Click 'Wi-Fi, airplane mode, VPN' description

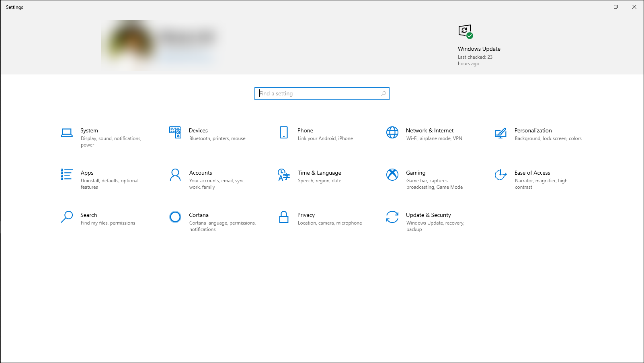coord(434,138)
